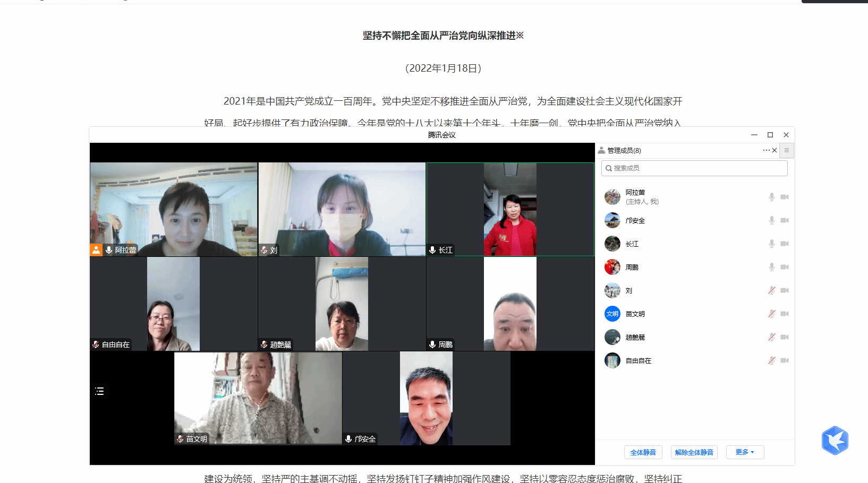Screen dimensions: 868x483
Task: Click the hamburger menu icon beside member panel
Action: (787, 150)
